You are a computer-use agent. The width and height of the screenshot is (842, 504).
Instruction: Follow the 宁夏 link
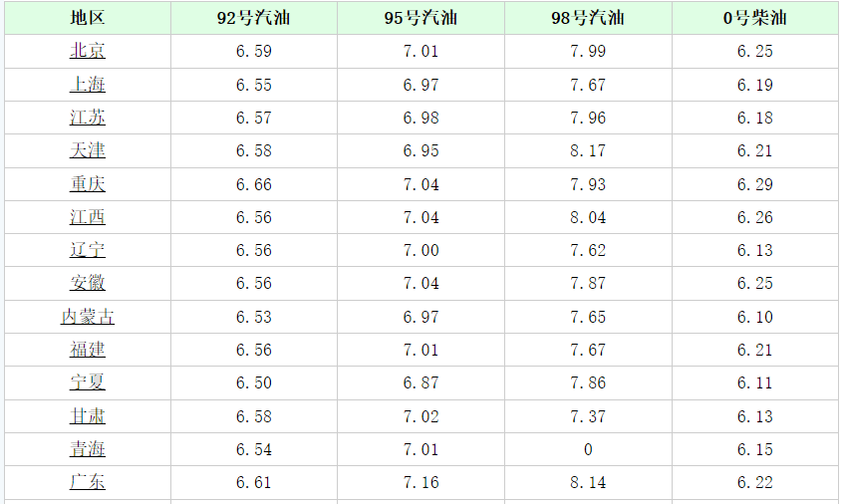[x=88, y=382]
